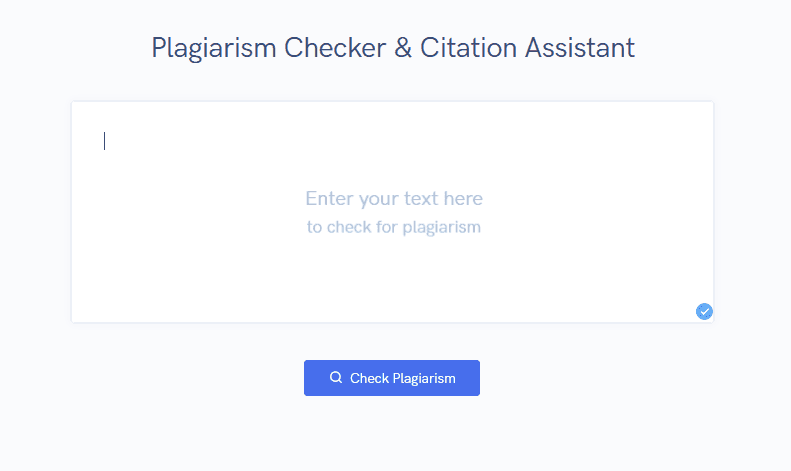This screenshot has height=471, width=791.
Task: Select the round blue tick icon at text box edge
Action: 704,312
